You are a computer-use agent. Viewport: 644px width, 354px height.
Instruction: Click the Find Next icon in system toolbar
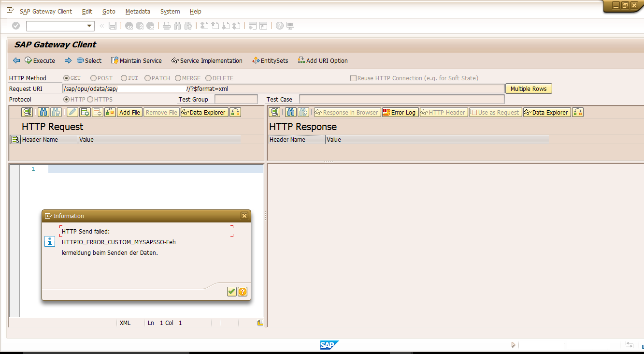pyautogui.click(x=188, y=26)
